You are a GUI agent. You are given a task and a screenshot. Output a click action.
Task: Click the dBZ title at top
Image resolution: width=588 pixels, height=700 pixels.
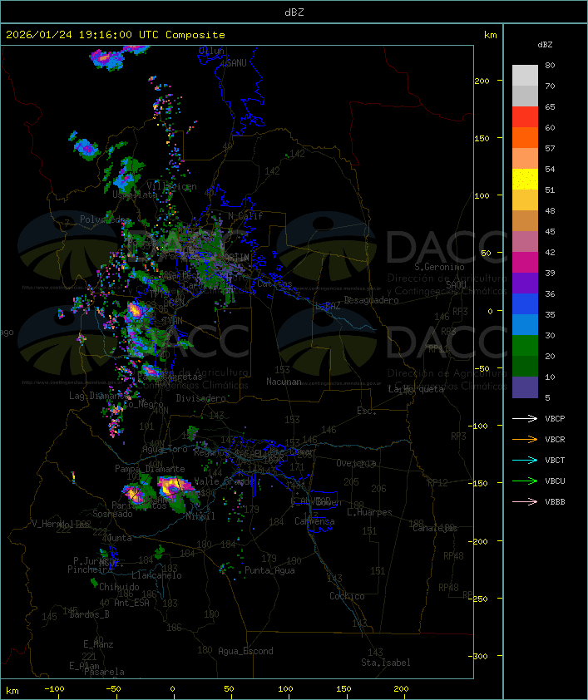(294, 12)
